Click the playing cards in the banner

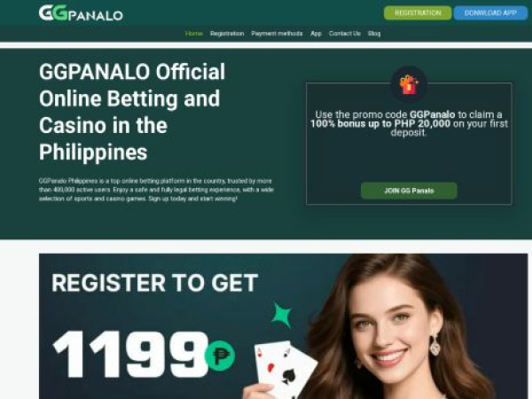(285, 369)
